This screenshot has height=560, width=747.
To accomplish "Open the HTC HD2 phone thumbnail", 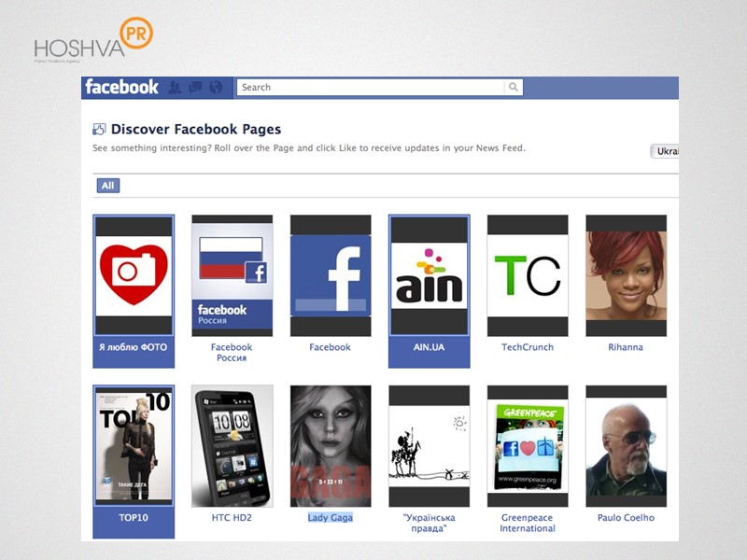I will 232,446.
